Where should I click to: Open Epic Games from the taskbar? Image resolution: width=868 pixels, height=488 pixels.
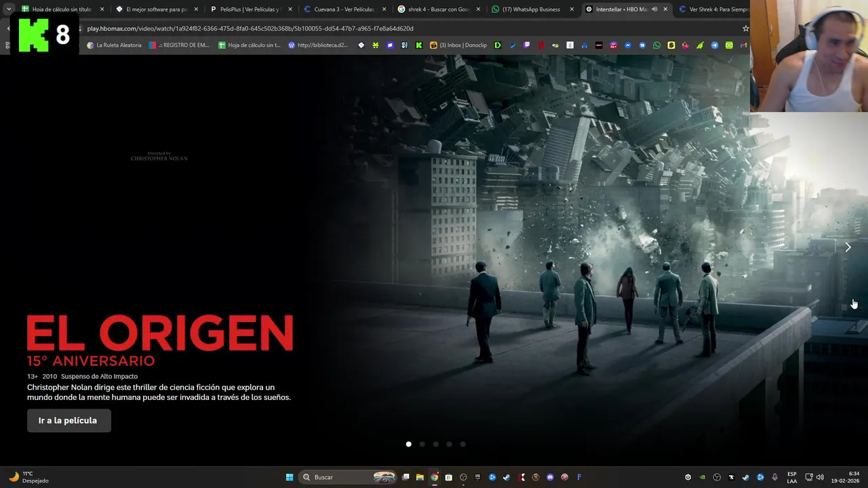point(478,477)
